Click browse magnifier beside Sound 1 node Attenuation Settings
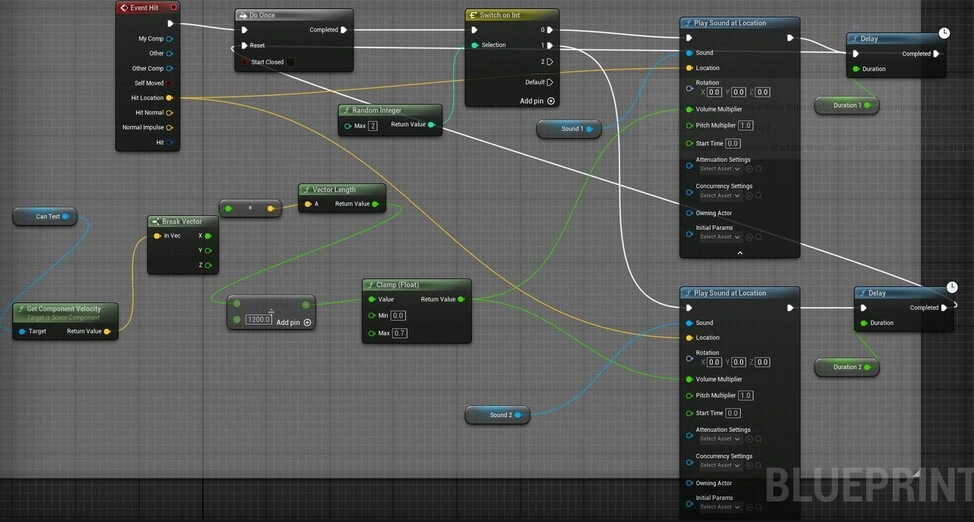Image resolution: width=974 pixels, height=522 pixels. [758, 169]
